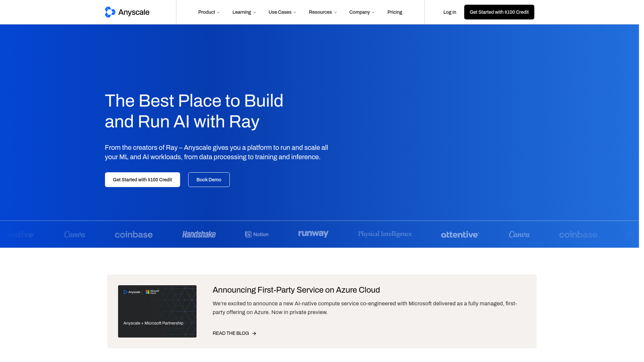Expand the Company navigation menu
The height and width of the screenshot is (362, 644).
pyautogui.click(x=362, y=12)
